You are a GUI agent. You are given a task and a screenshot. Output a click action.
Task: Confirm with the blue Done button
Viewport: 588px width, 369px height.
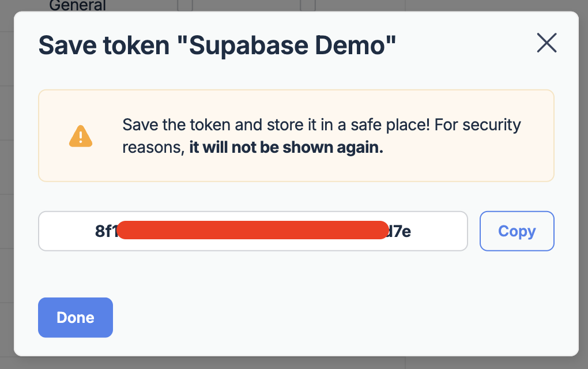(75, 317)
